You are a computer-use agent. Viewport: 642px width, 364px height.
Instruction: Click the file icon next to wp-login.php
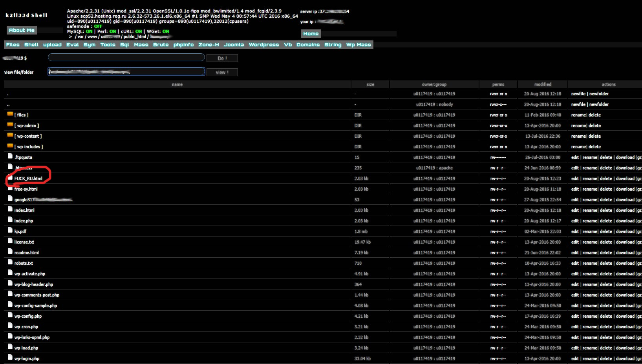(10, 358)
